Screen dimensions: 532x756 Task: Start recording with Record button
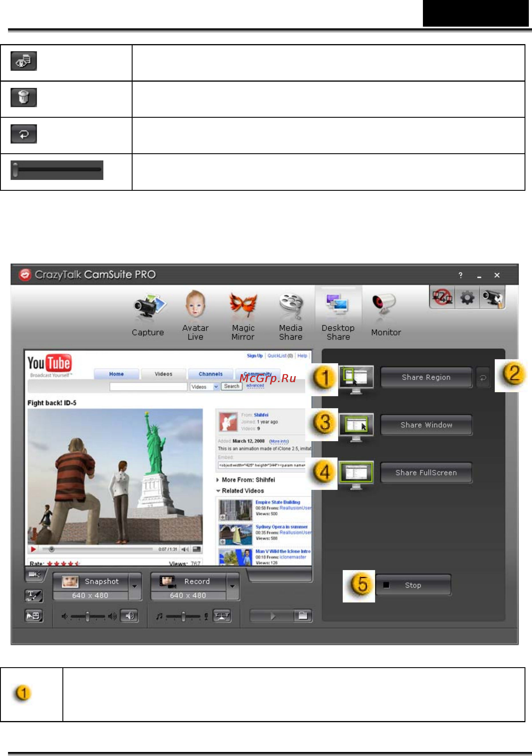pos(188,582)
